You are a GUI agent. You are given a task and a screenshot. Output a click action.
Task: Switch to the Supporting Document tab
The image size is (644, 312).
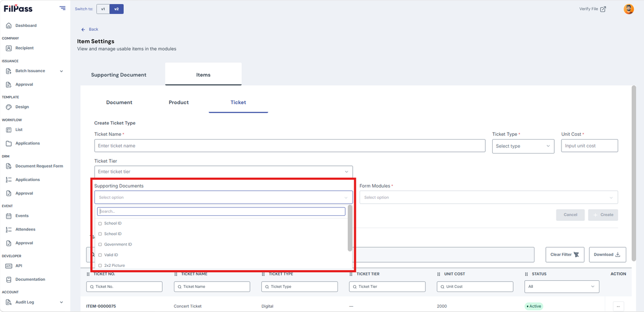(x=119, y=75)
